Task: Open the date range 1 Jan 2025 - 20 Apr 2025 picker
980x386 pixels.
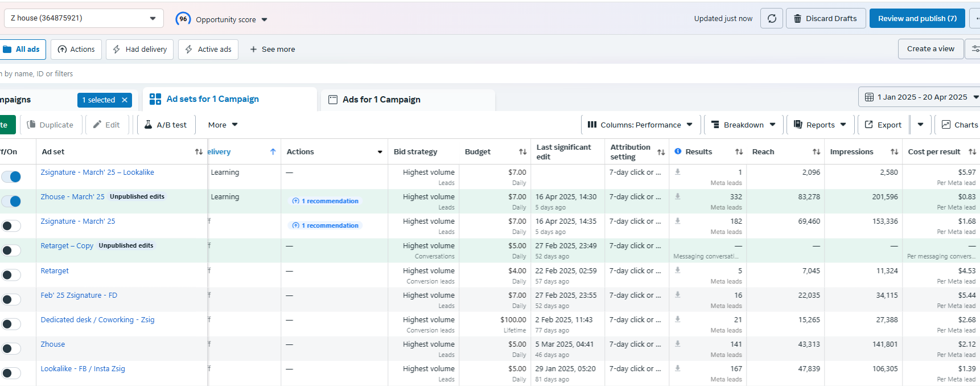Action: point(919,97)
